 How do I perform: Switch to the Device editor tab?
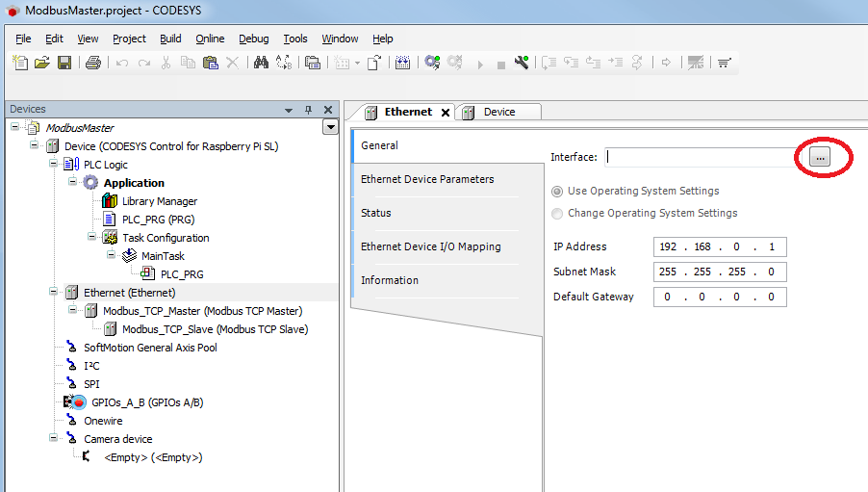(498, 112)
